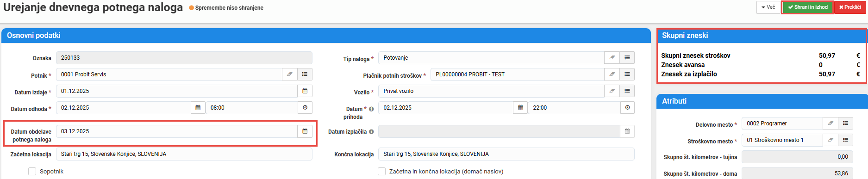Edit the Potnik field 0001 Probit Servis
This screenshot has height=179, width=868.
[x=169, y=74]
